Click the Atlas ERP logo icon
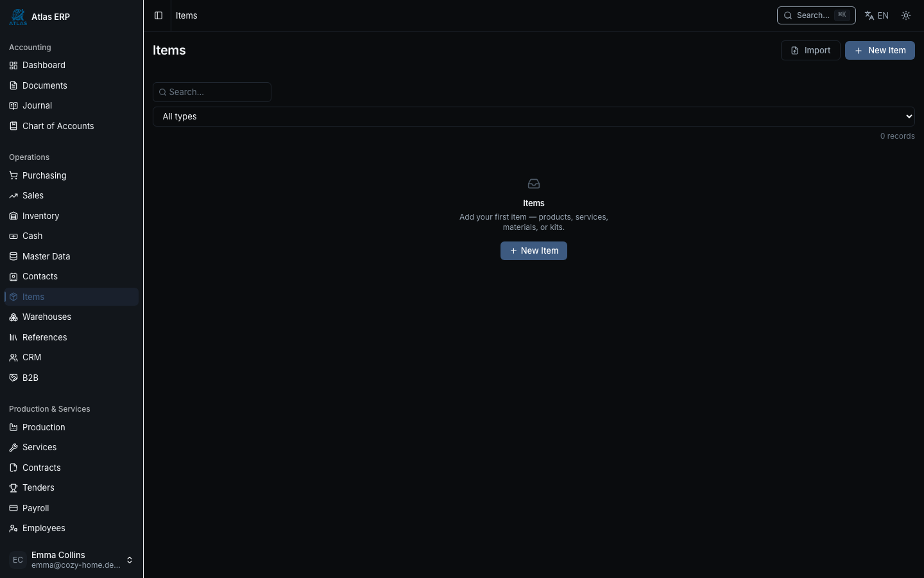The height and width of the screenshot is (578, 924). pos(18,17)
